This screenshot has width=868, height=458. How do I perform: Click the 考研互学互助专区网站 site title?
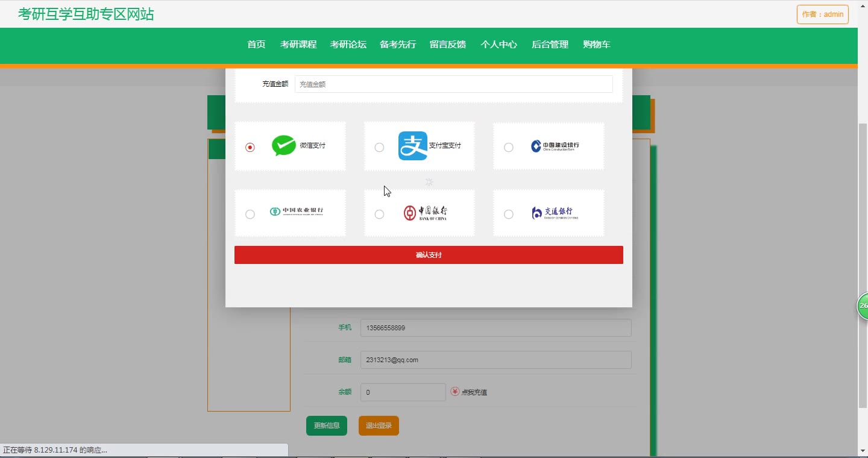click(x=86, y=14)
